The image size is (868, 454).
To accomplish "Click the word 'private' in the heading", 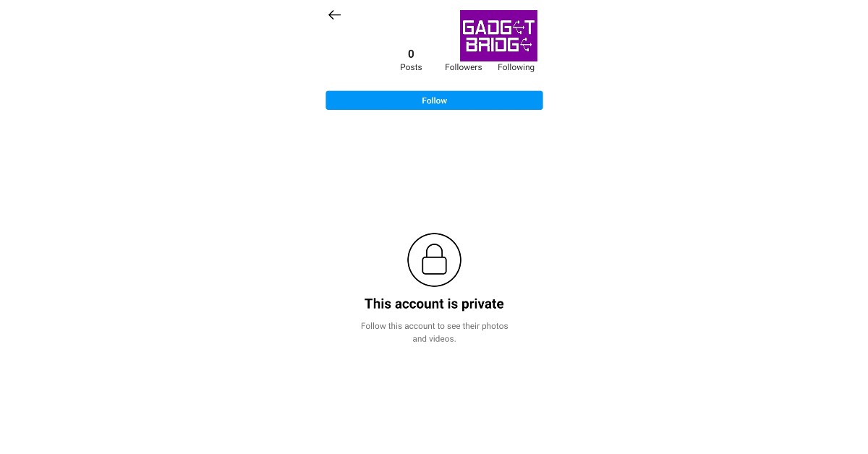I will (482, 304).
